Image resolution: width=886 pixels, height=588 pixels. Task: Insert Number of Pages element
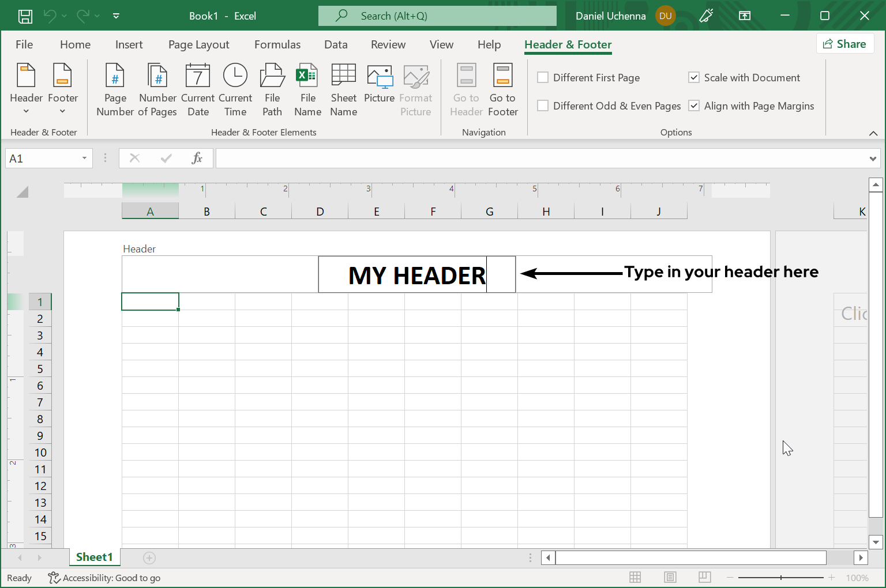pyautogui.click(x=157, y=90)
